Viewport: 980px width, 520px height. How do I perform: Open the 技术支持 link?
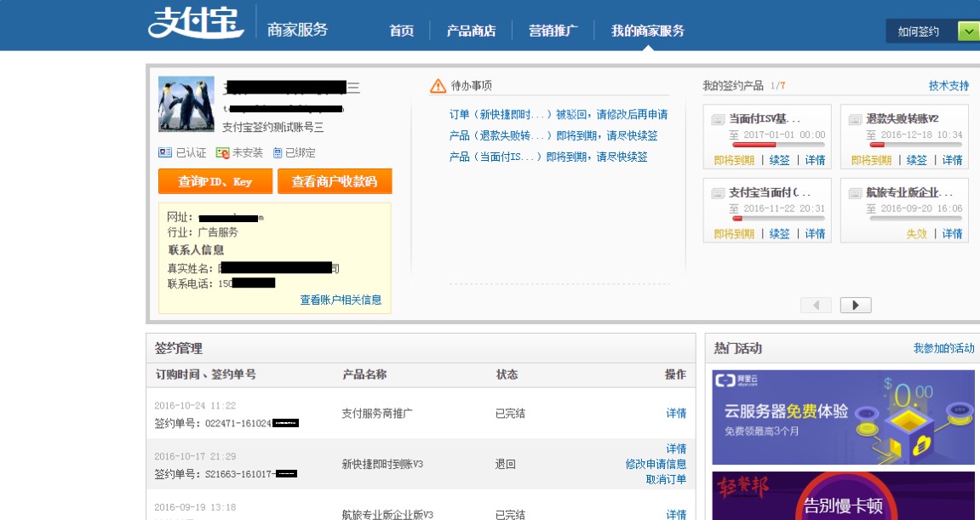point(948,86)
